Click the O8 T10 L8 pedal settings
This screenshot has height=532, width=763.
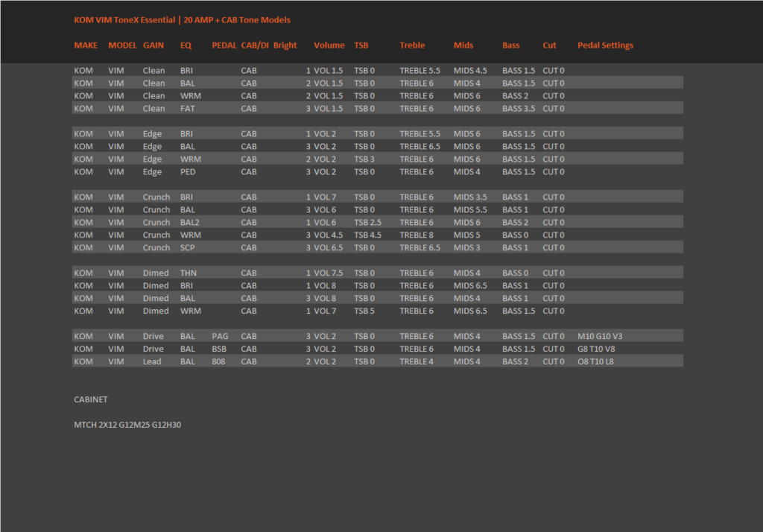tap(595, 361)
